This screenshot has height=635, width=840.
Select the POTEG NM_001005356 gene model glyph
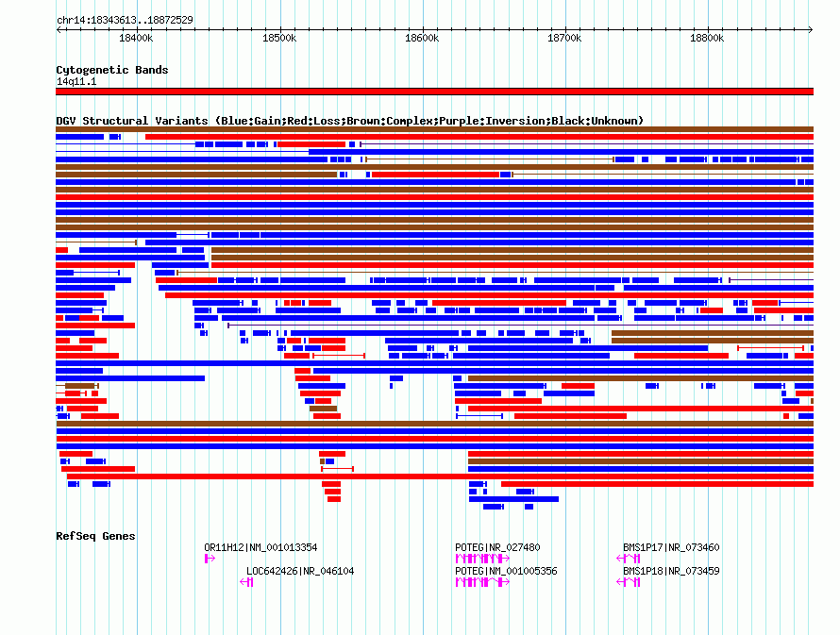482,582
